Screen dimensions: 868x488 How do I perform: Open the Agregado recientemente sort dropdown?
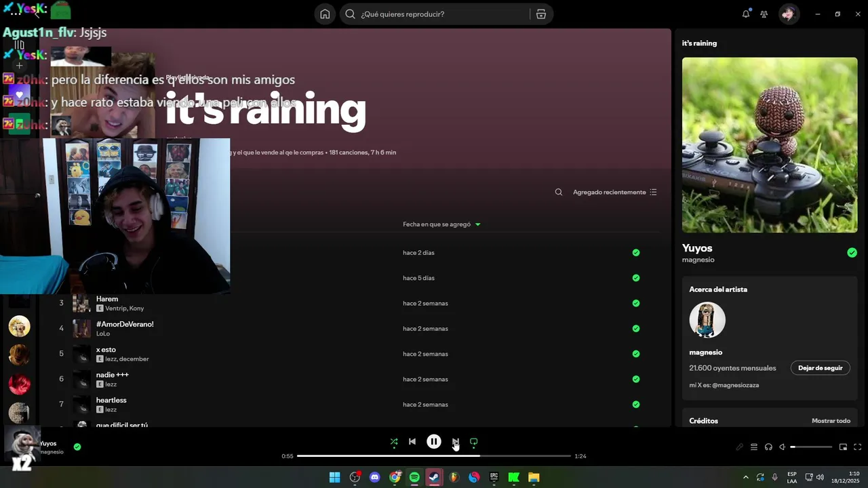click(x=615, y=192)
